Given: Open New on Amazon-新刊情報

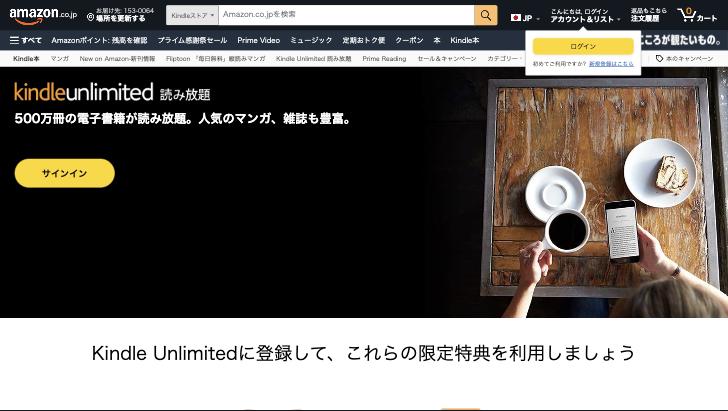Looking at the screenshot, I should click(x=117, y=59).
